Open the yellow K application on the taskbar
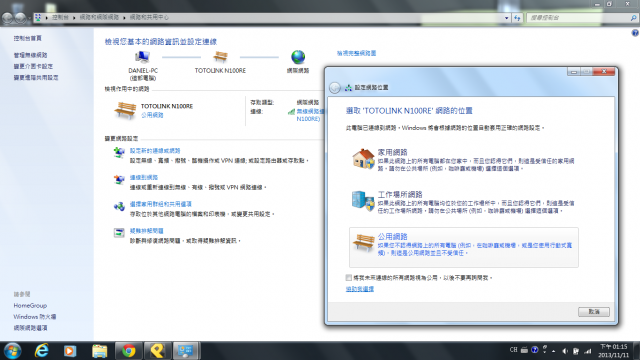The width and height of the screenshot is (640, 360). 157,351
